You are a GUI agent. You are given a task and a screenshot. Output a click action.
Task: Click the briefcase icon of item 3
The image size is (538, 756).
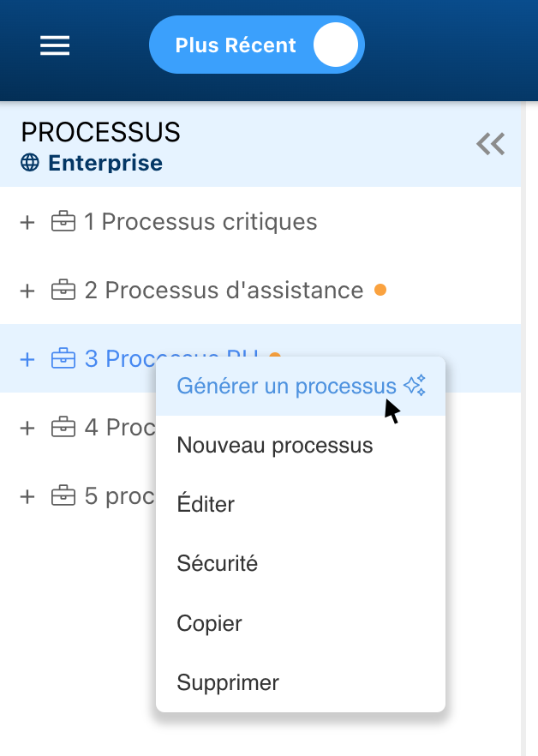click(x=63, y=359)
